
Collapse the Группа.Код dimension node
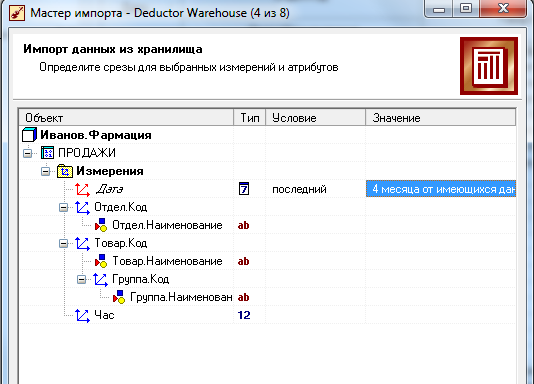click(x=82, y=279)
